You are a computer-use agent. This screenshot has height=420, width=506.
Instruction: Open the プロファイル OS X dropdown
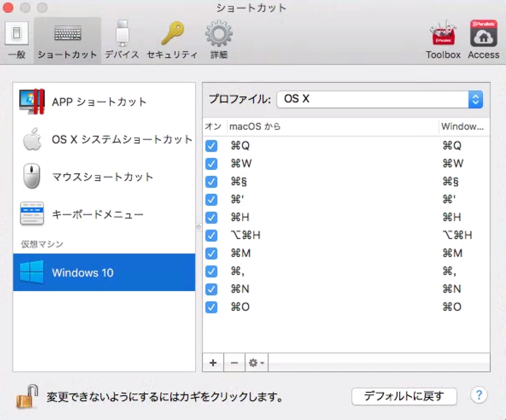[380, 99]
